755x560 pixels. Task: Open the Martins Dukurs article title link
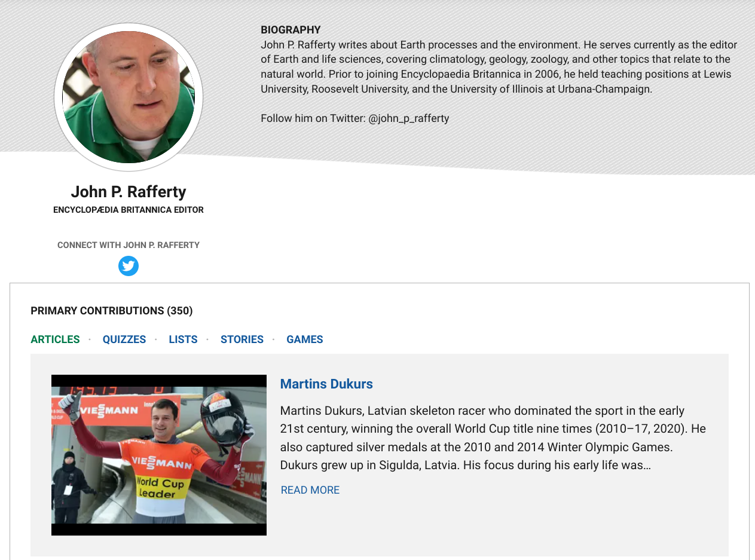326,384
